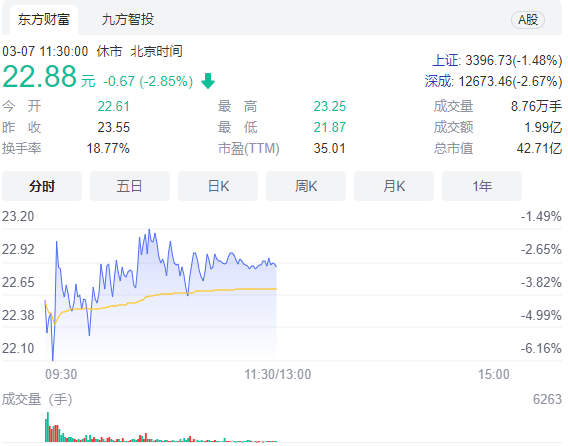Select the 分时 chart view

coord(42,186)
